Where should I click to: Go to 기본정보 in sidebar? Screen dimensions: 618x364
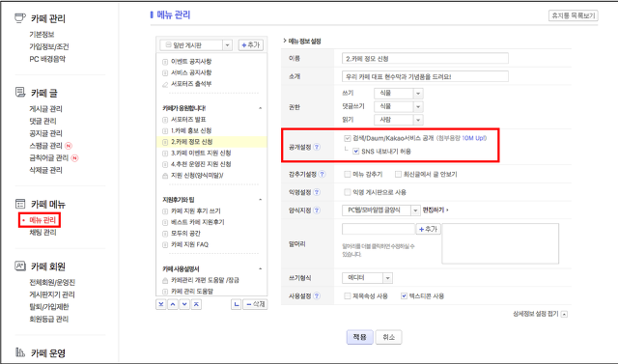tap(42, 35)
